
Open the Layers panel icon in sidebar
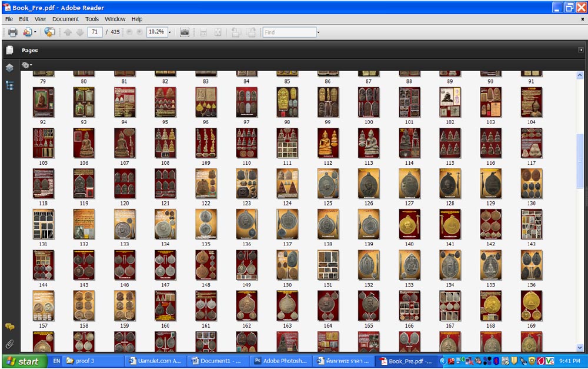[x=9, y=68]
